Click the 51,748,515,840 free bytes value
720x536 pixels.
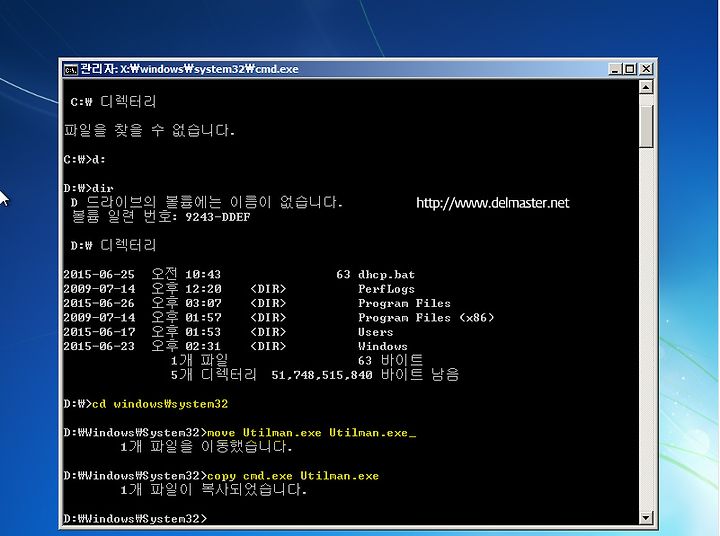pyautogui.click(x=321, y=375)
